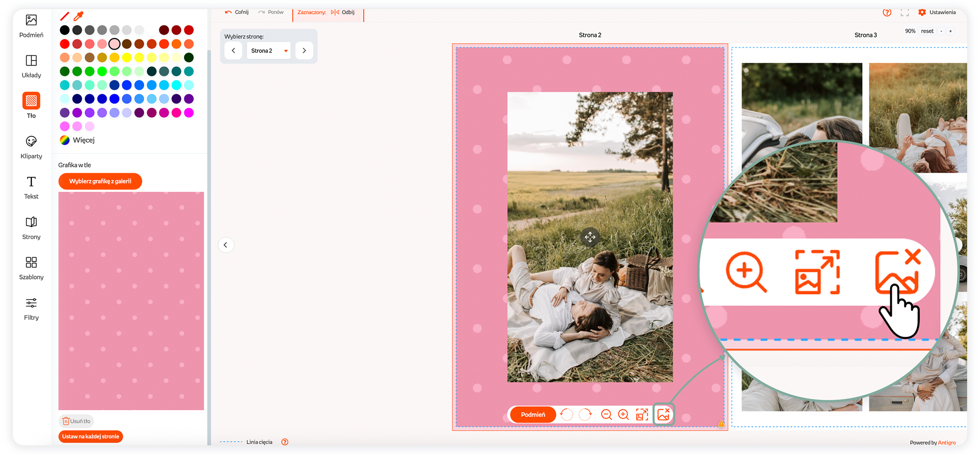980x454 pixels.
Task: Open the Kliparty sidebar tab
Action: [x=31, y=147]
